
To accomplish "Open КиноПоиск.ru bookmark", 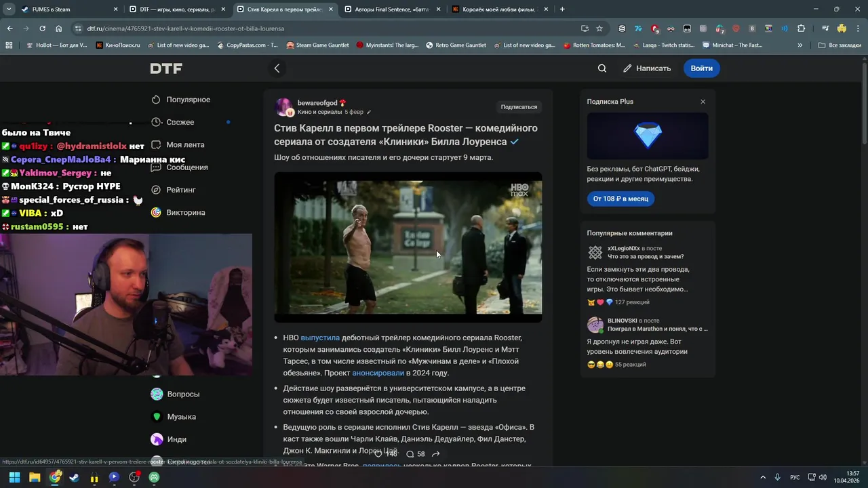I will tap(118, 45).
